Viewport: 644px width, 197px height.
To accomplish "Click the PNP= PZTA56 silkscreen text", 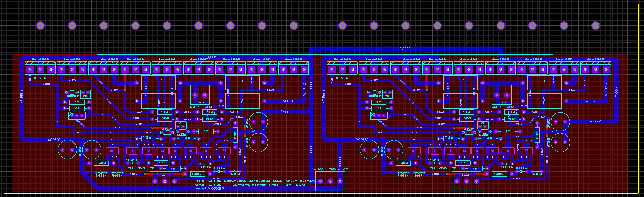I will (208, 181).
